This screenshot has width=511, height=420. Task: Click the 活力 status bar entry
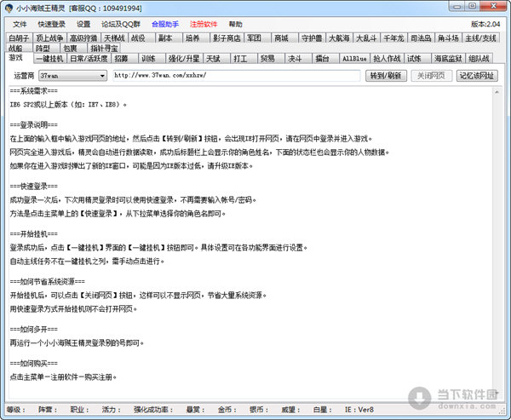(111, 410)
